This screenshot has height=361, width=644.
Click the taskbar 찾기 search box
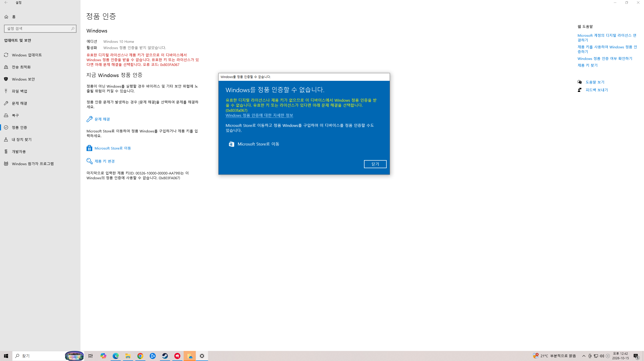pos(48,356)
